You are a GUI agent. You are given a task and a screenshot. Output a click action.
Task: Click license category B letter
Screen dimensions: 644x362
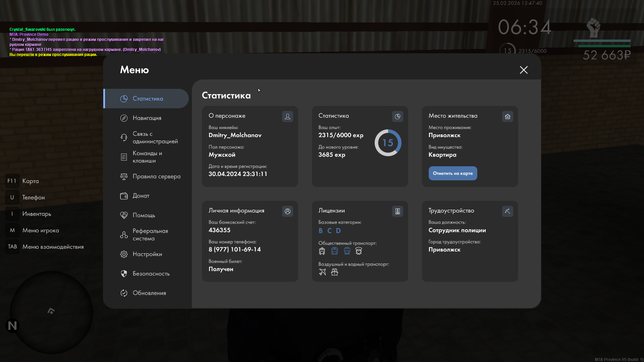pos(321,231)
